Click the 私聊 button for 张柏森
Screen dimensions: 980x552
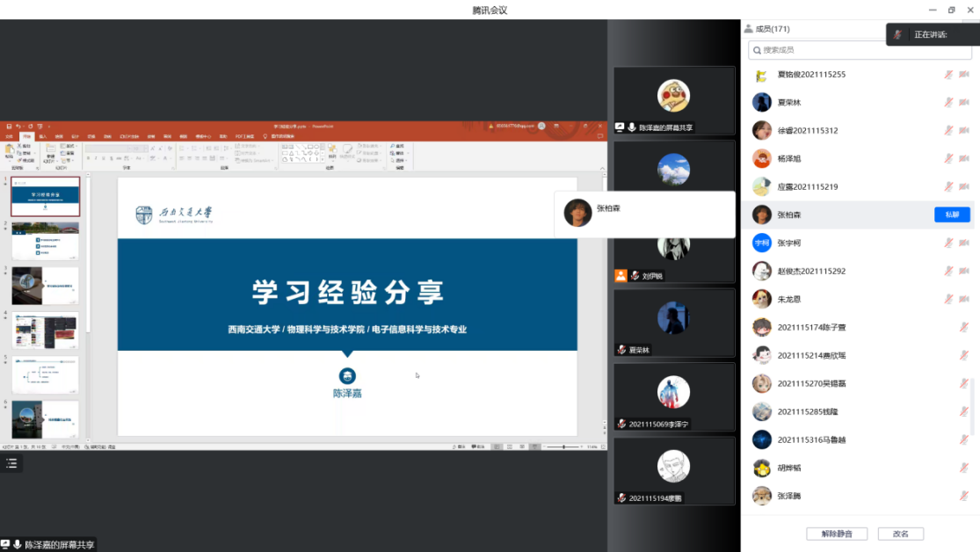(952, 215)
